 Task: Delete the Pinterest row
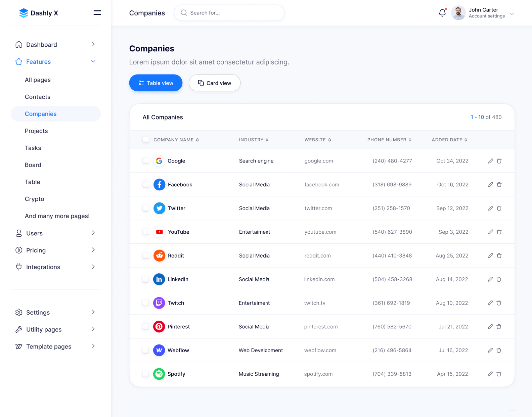click(x=499, y=327)
